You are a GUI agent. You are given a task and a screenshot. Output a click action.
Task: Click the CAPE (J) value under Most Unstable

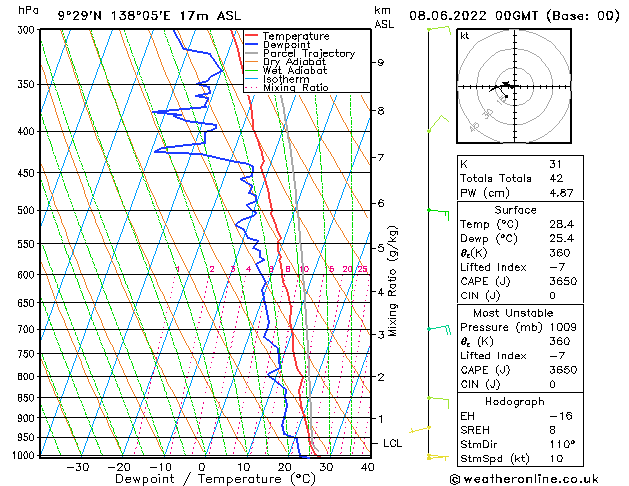(x=563, y=370)
